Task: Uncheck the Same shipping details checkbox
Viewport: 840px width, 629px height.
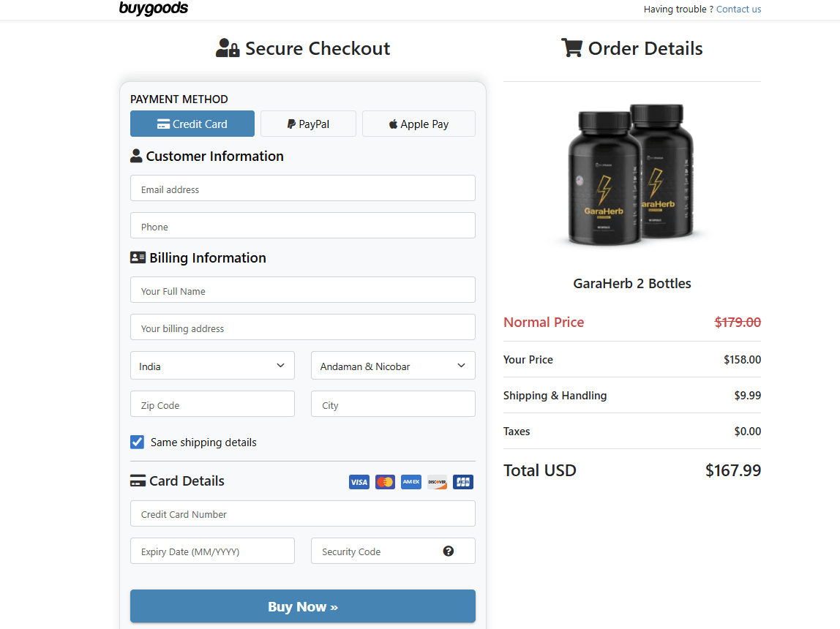Action: tap(137, 442)
